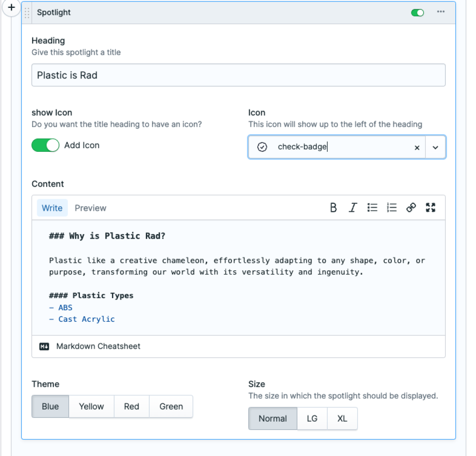Select the Write tab
Viewport: 476px width, 456px height.
point(52,208)
